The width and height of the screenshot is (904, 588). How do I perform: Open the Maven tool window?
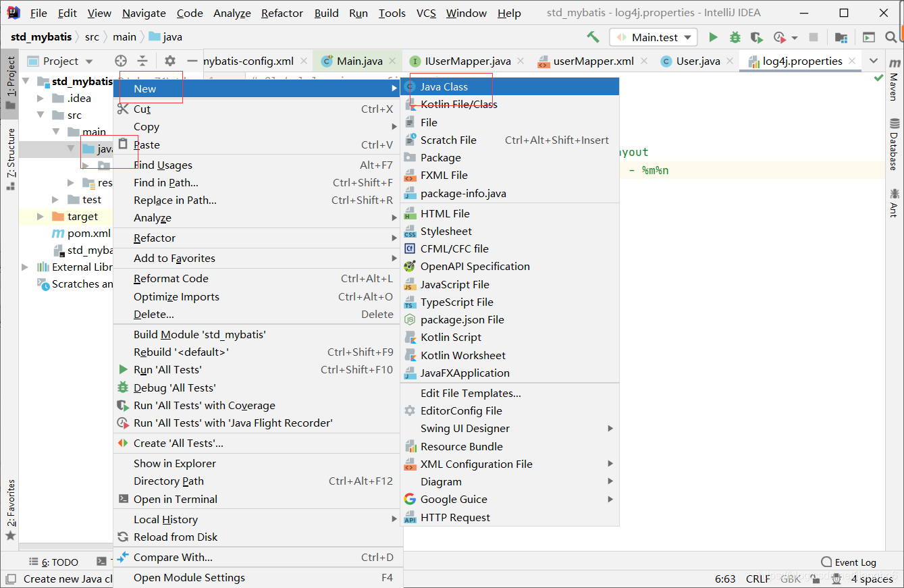pos(894,80)
